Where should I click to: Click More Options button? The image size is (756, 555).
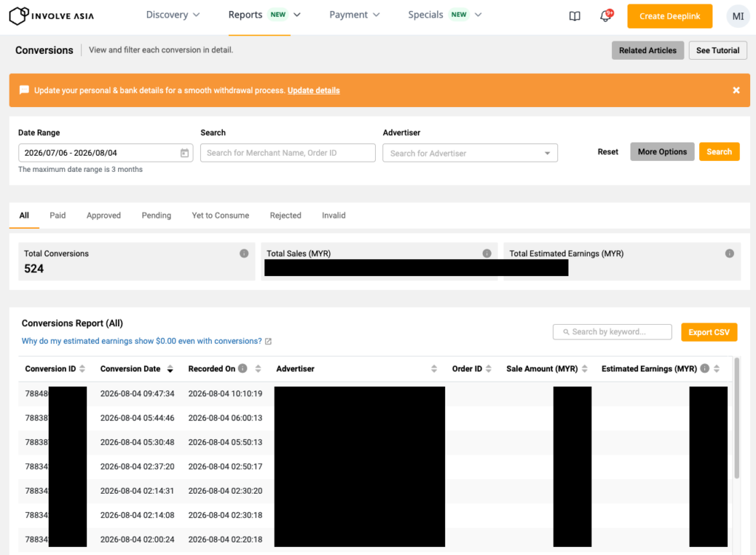[x=662, y=152]
